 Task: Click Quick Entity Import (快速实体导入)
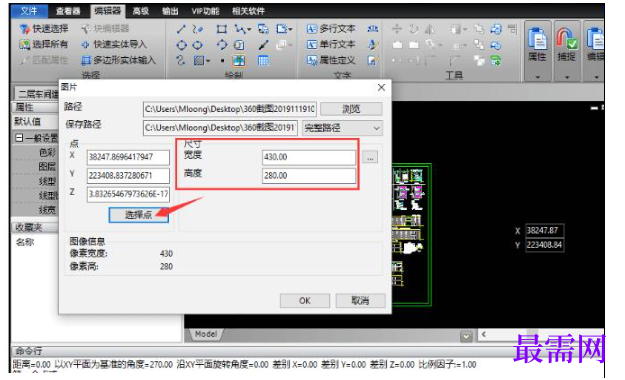pyautogui.click(x=114, y=44)
